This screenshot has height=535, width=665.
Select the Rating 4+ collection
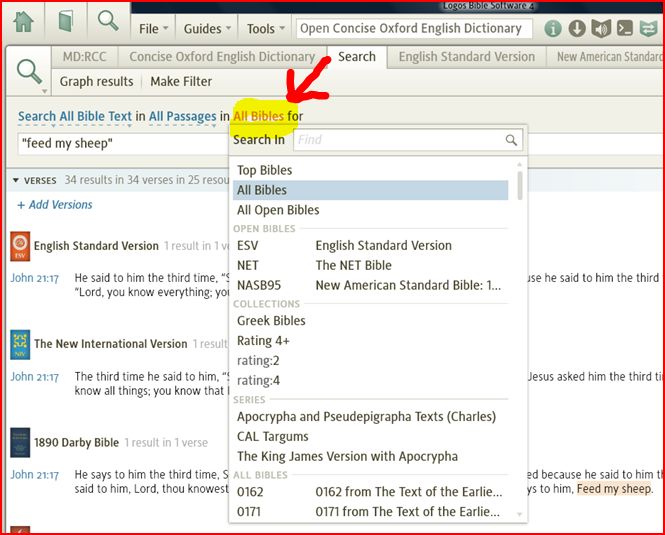tap(370, 341)
